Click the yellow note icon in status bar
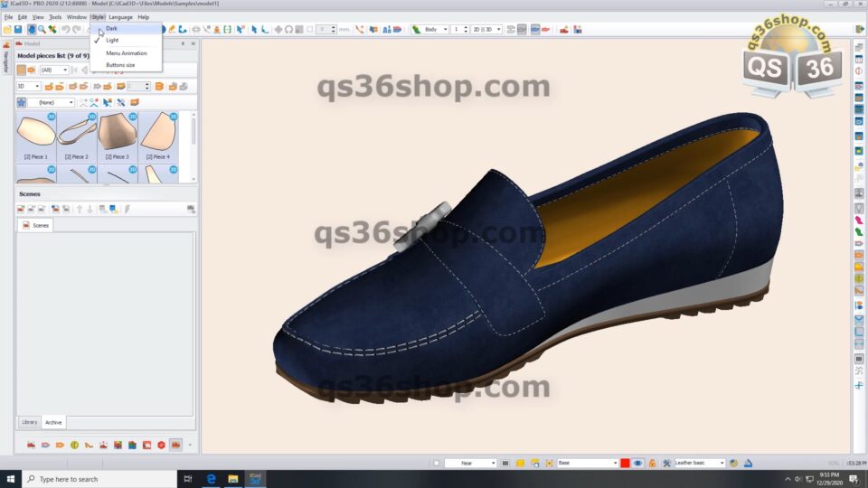 [x=521, y=463]
